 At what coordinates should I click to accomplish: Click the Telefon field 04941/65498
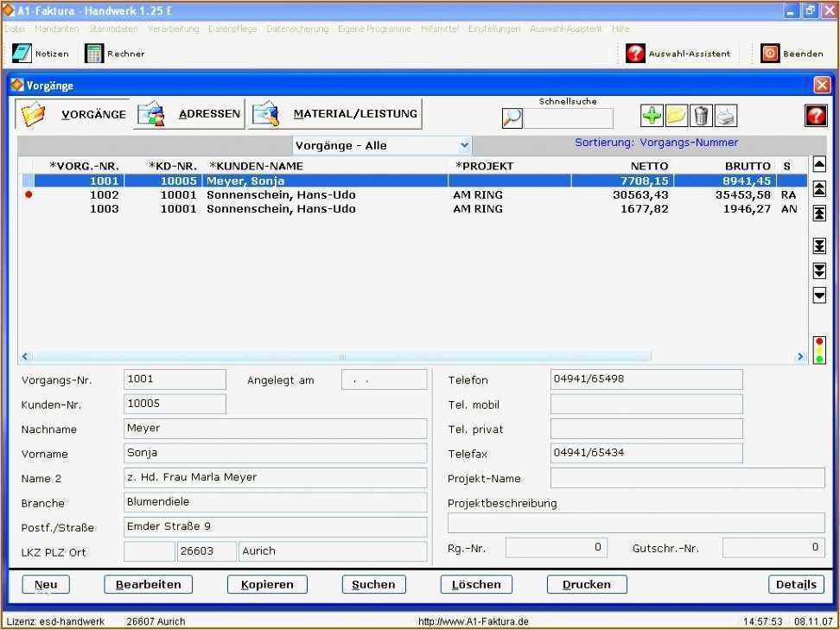[x=646, y=379]
